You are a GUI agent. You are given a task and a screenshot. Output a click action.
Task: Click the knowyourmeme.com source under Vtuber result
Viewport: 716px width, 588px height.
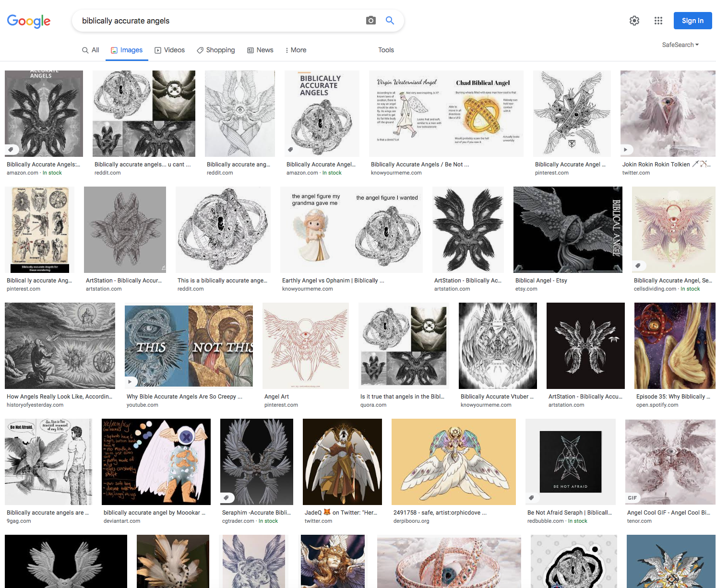click(x=486, y=405)
